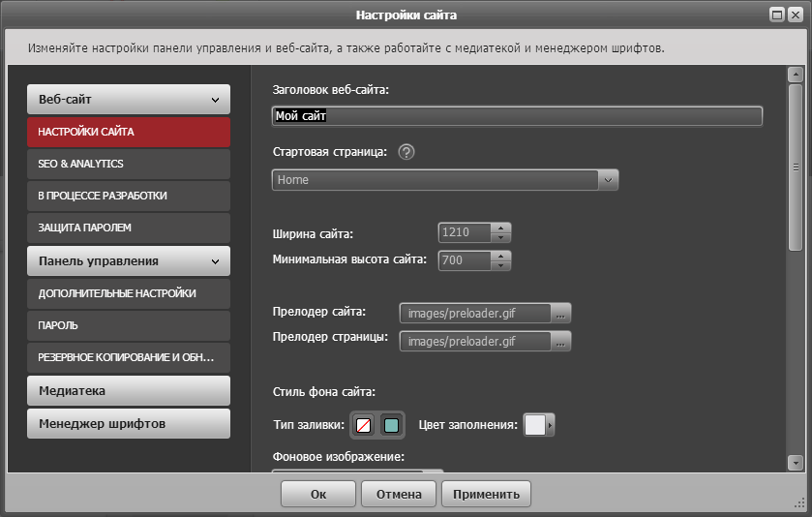
Task: Decrease the minimum site height value
Action: (x=500, y=265)
